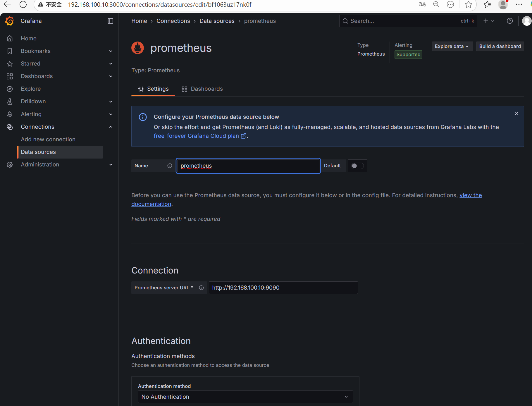Click the browser translate icon
The image size is (532, 406).
point(422,4)
